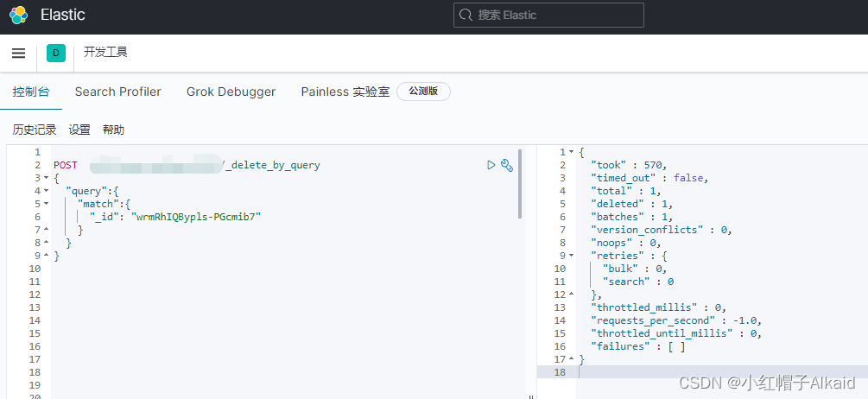Collapse the "query" block at line 4
Screen dimensions: 868x399
46,191
